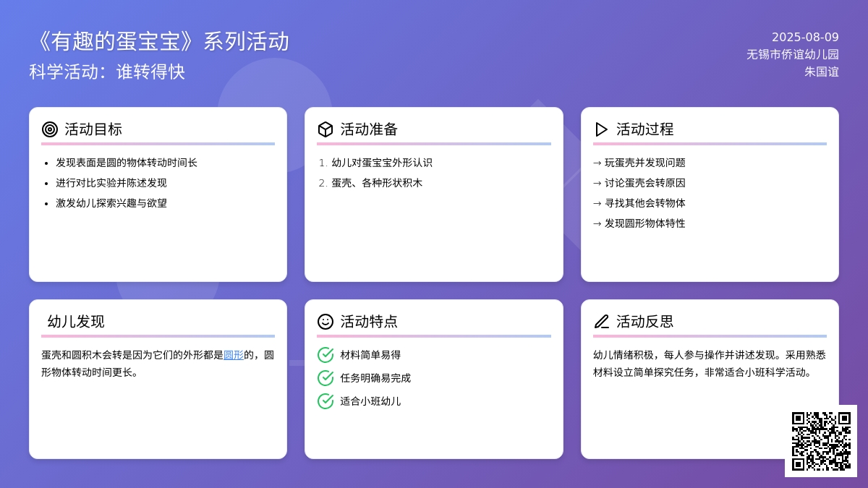Viewport: 868px width, 488px height.
Task: Click the heading 活动反思
Action: coord(645,322)
